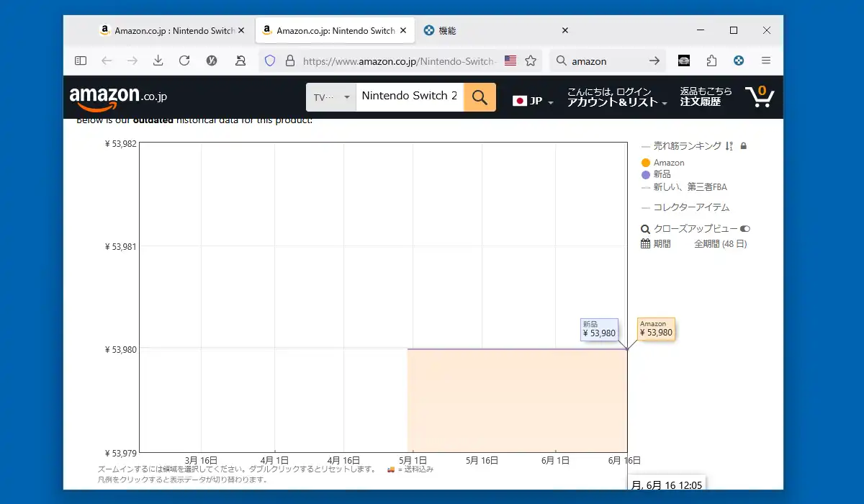Open the browser extensions puzzle icon

click(711, 61)
